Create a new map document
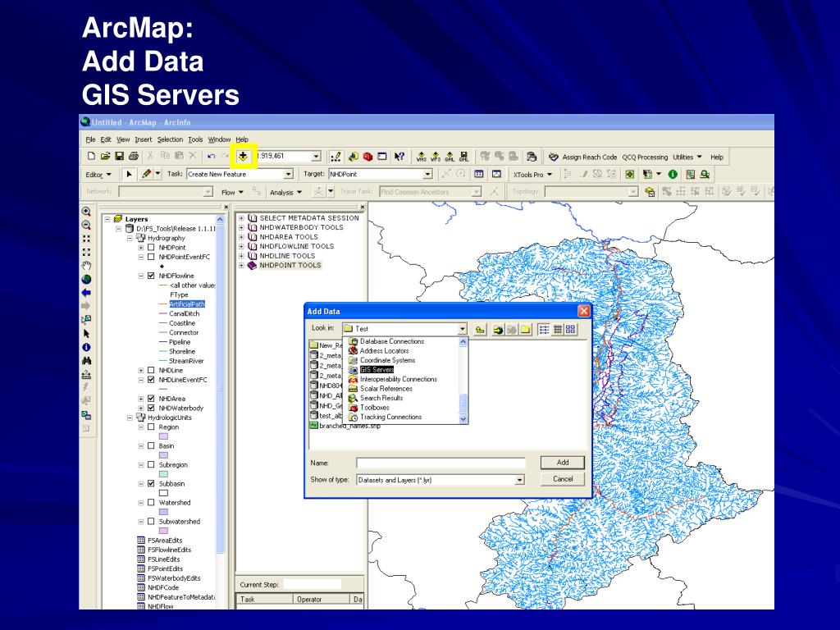Image resolution: width=840 pixels, height=630 pixels. 91,156
